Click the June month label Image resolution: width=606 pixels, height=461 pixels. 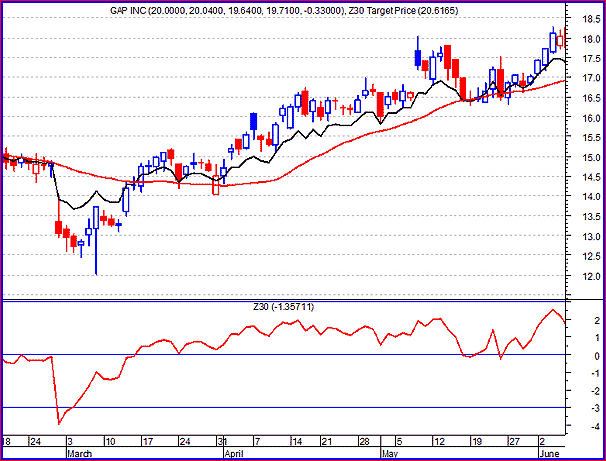point(548,453)
